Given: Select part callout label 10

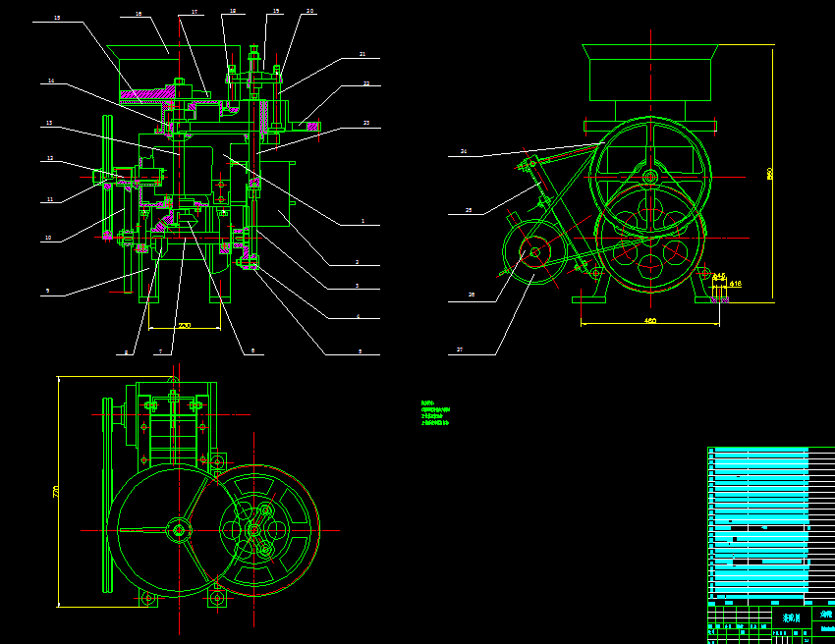Looking at the screenshot, I should tap(48, 238).
